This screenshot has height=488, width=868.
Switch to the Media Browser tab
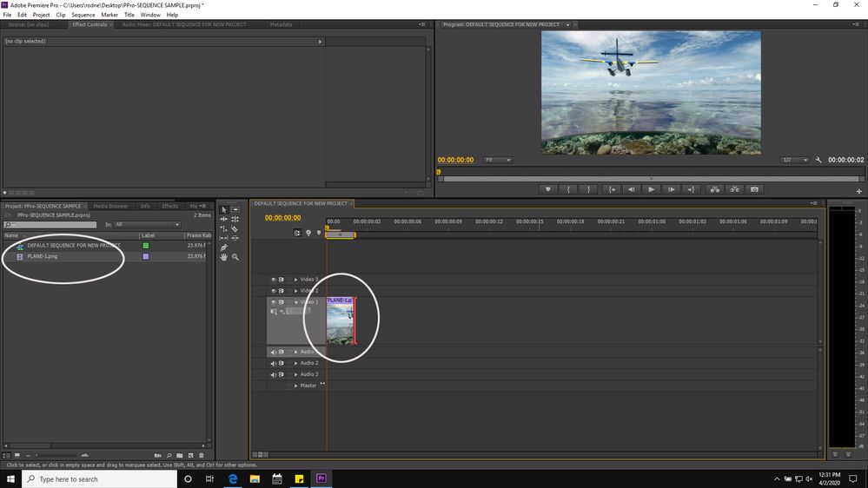[110, 206]
